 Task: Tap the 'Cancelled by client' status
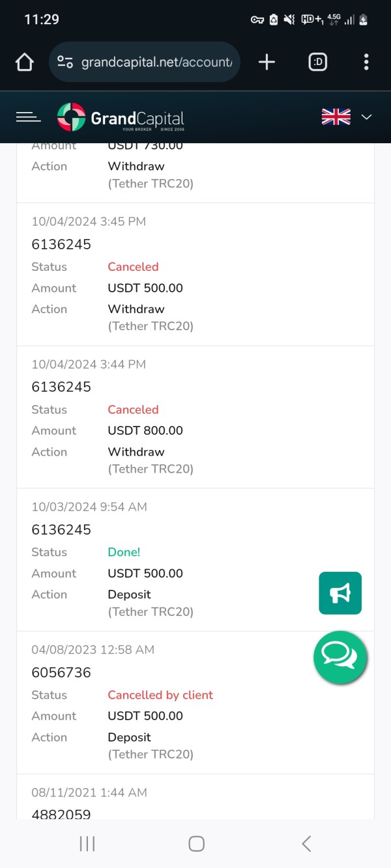click(x=160, y=695)
